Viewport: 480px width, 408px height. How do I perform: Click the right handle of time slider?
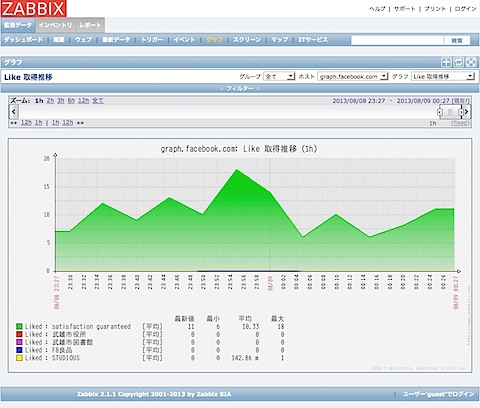pyautogui.click(x=461, y=112)
